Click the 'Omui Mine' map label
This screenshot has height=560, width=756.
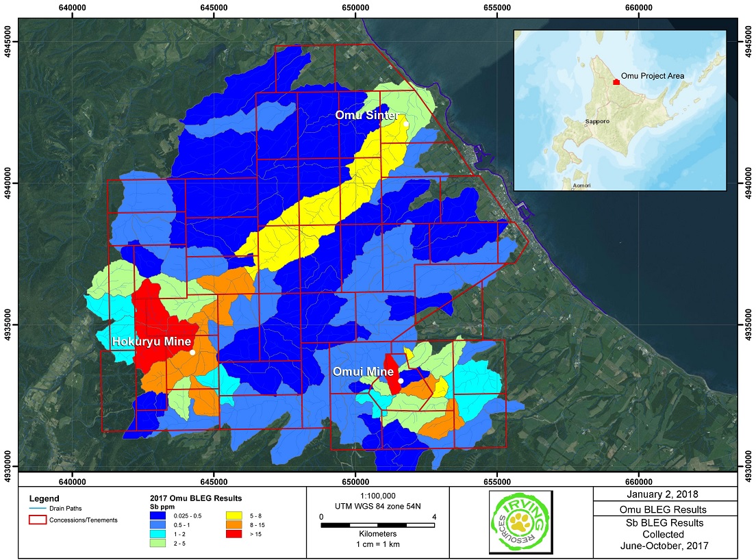coord(363,372)
